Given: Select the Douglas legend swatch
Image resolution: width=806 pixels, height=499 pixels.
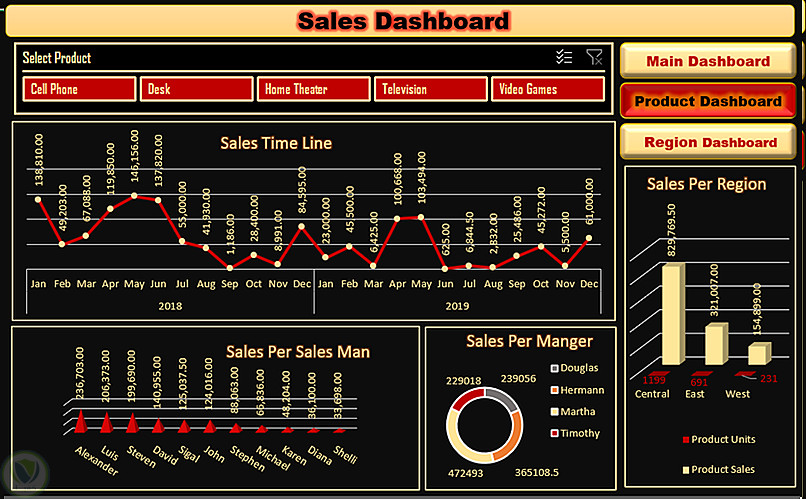Looking at the screenshot, I should pos(554,368).
